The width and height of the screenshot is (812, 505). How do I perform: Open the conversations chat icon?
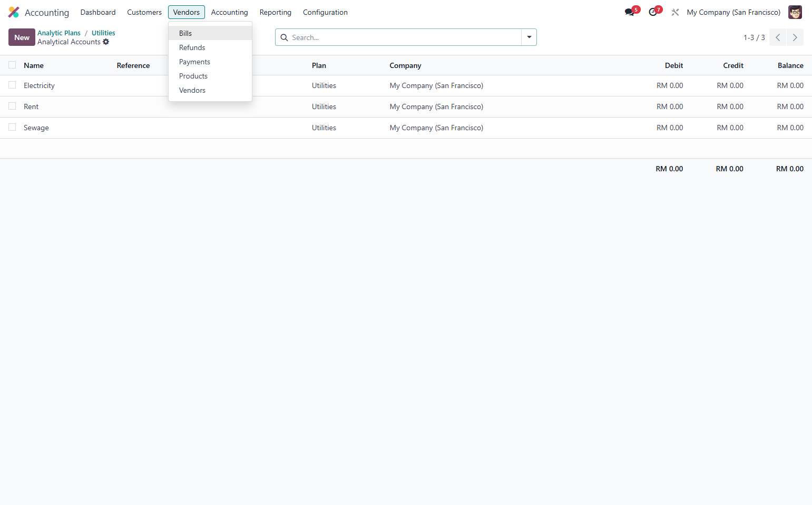tap(630, 12)
